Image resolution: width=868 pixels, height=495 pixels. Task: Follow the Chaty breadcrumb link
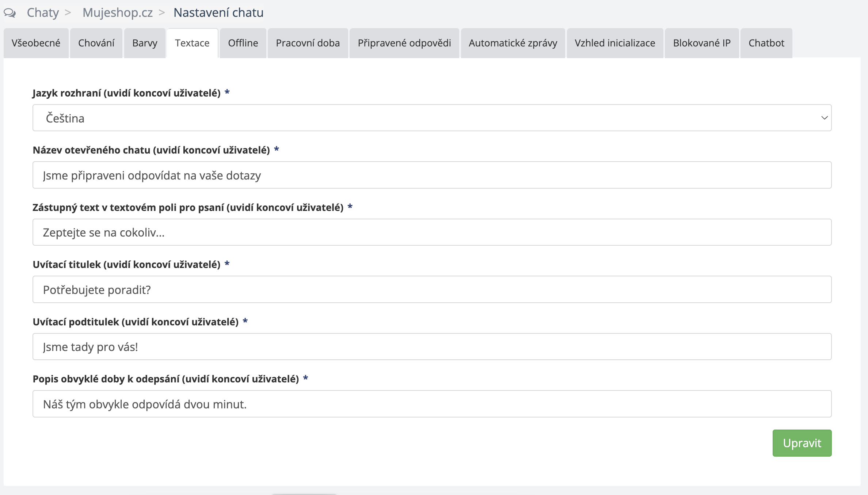point(43,13)
